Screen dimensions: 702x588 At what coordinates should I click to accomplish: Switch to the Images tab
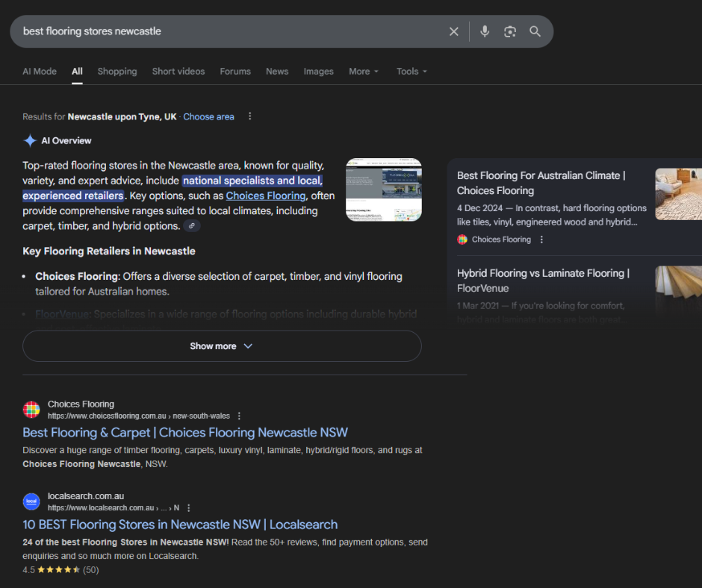coord(318,72)
